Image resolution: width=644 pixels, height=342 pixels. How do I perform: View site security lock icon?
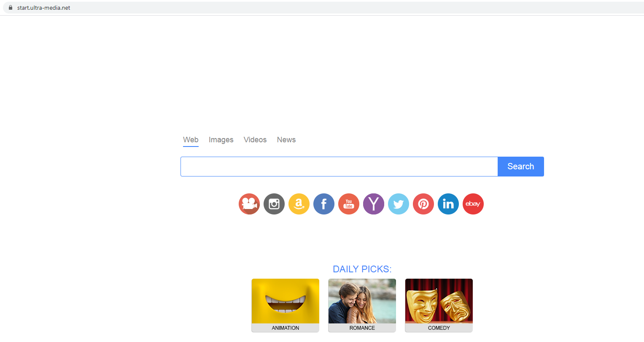(x=11, y=8)
